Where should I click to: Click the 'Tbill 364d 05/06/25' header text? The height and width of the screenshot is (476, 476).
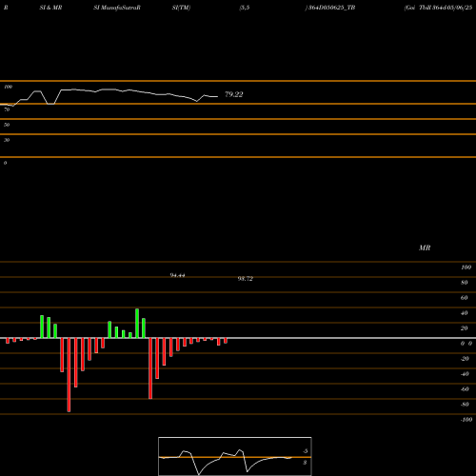click(x=446, y=8)
